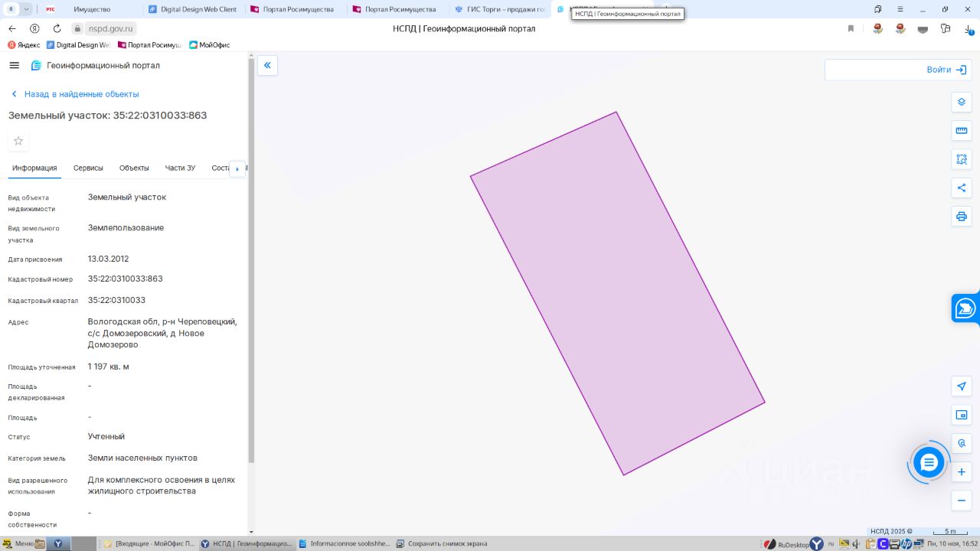The image size is (980, 551).
Task: Open the Меню start button in taskbar
Action: (x=17, y=544)
